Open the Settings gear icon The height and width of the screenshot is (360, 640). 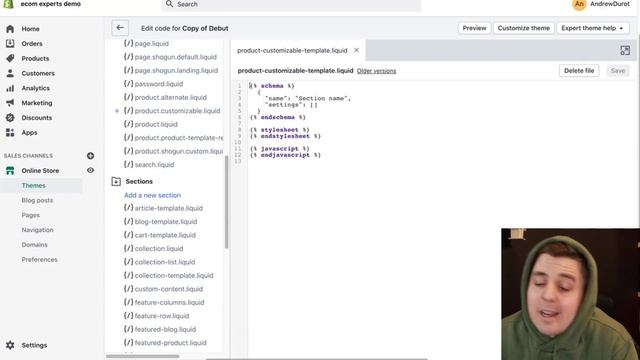[x=10, y=345]
